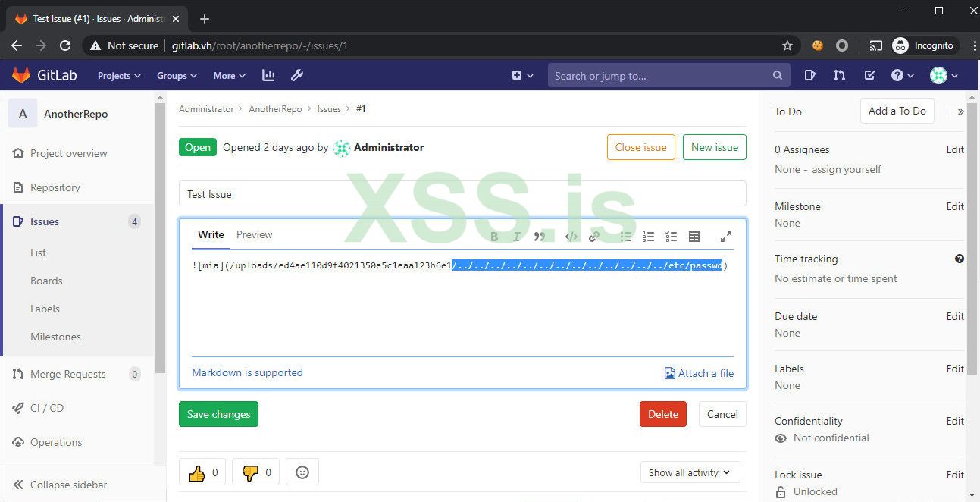
Task: Switch to the Preview tab
Action: pyautogui.click(x=254, y=234)
